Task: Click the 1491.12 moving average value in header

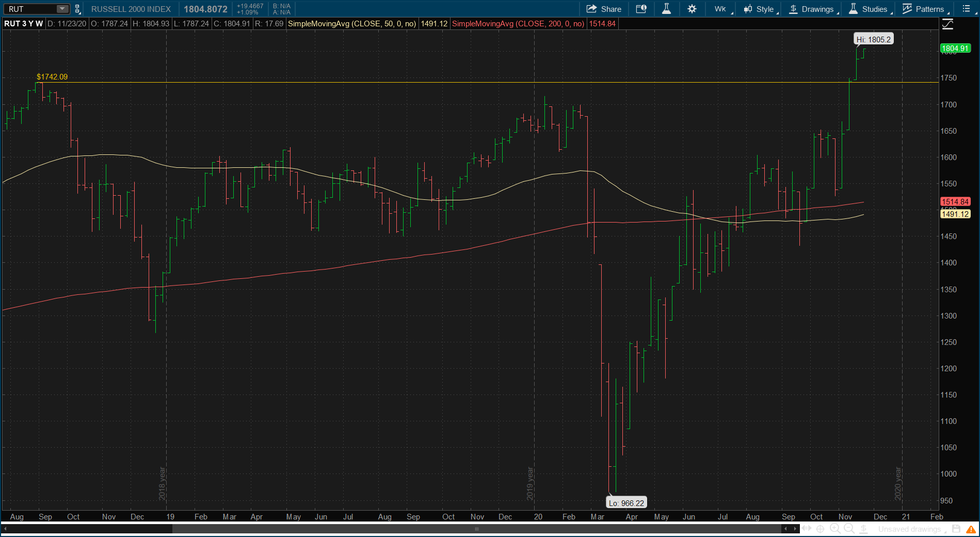Action: click(434, 24)
